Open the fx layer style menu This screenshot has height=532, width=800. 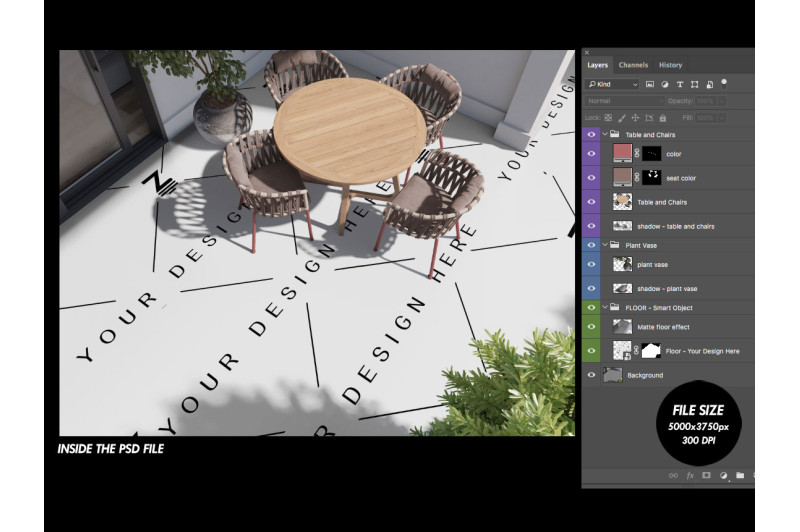tap(690, 475)
